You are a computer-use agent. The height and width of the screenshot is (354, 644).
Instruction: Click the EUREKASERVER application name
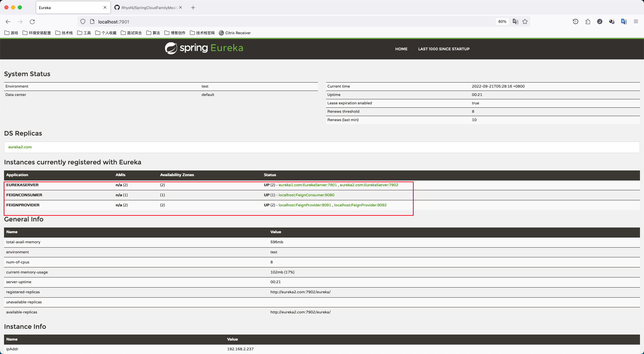pos(22,185)
